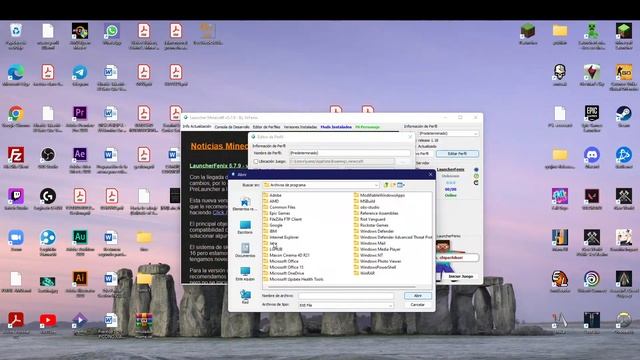Open the Recycle Bin desktop icon

16,36
